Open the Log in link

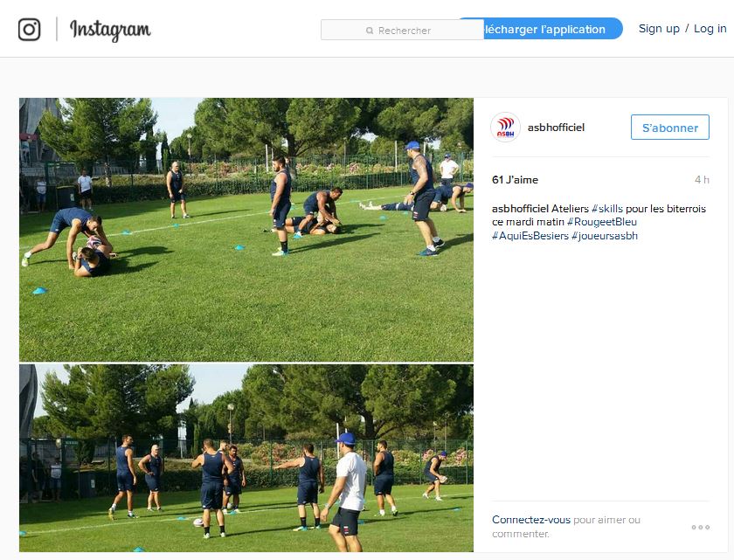[x=710, y=29]
